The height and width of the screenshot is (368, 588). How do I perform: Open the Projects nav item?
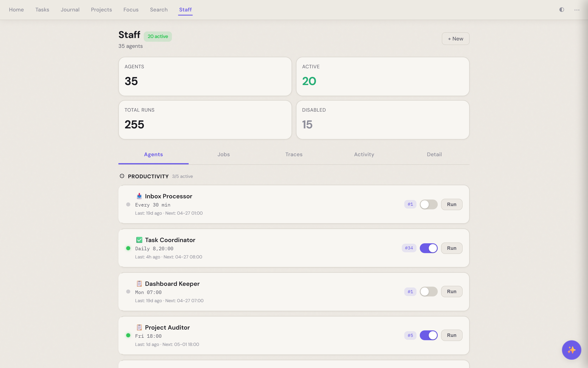point(101,10)
